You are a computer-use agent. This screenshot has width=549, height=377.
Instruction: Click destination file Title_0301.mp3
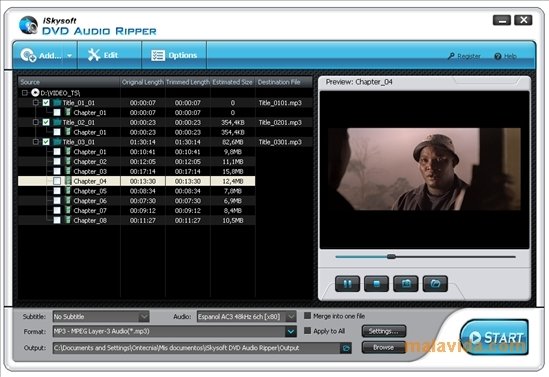(x=280, y=142)
